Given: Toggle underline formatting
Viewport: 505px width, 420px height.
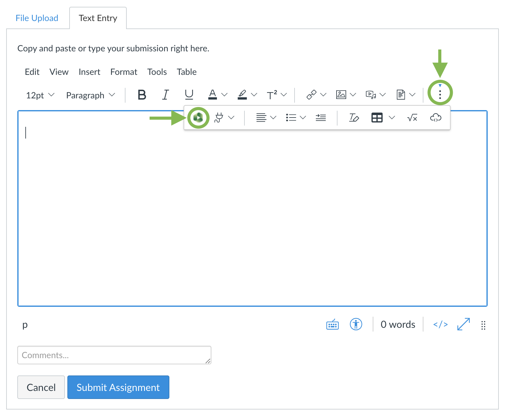Looking at the screenshot, I should pyautogui.click(x=189, y=95).
